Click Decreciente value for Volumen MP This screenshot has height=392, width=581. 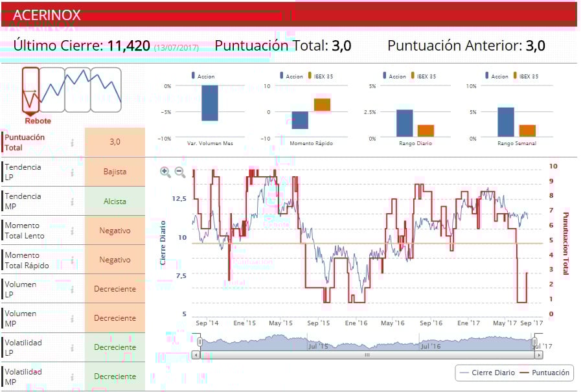(x=115, y=318)
